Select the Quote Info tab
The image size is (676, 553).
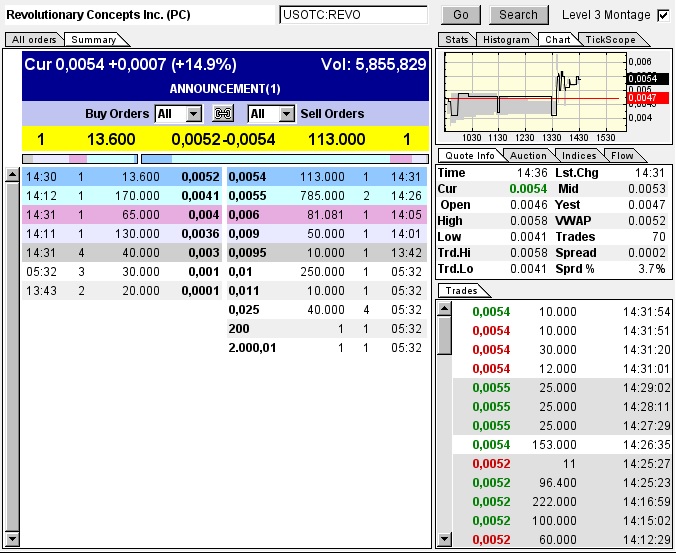[x=470, y=156]
